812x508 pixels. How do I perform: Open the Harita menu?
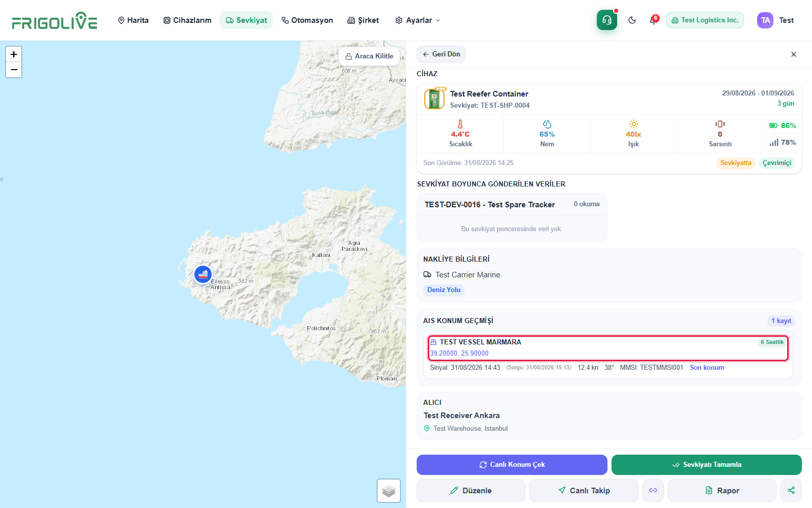(x=133, y=20)
